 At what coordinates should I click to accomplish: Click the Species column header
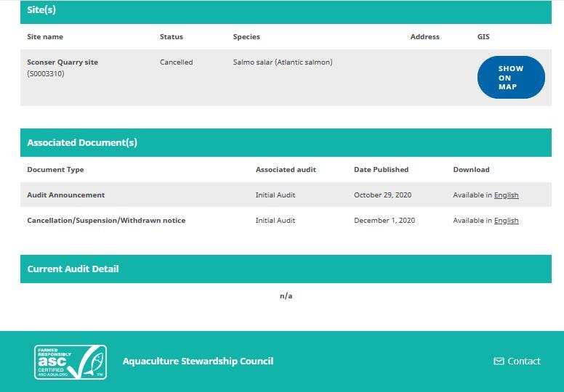tap(246, 37)
